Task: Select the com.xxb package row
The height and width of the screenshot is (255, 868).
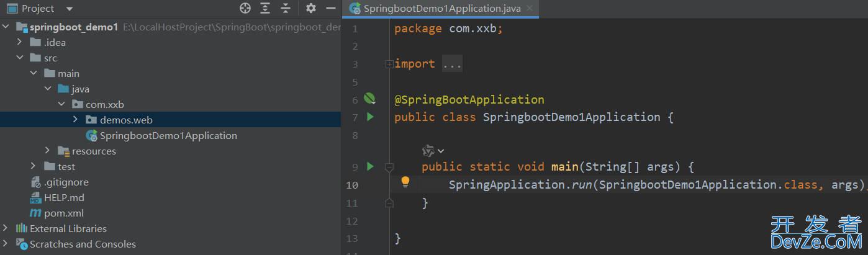Action: 170,104
